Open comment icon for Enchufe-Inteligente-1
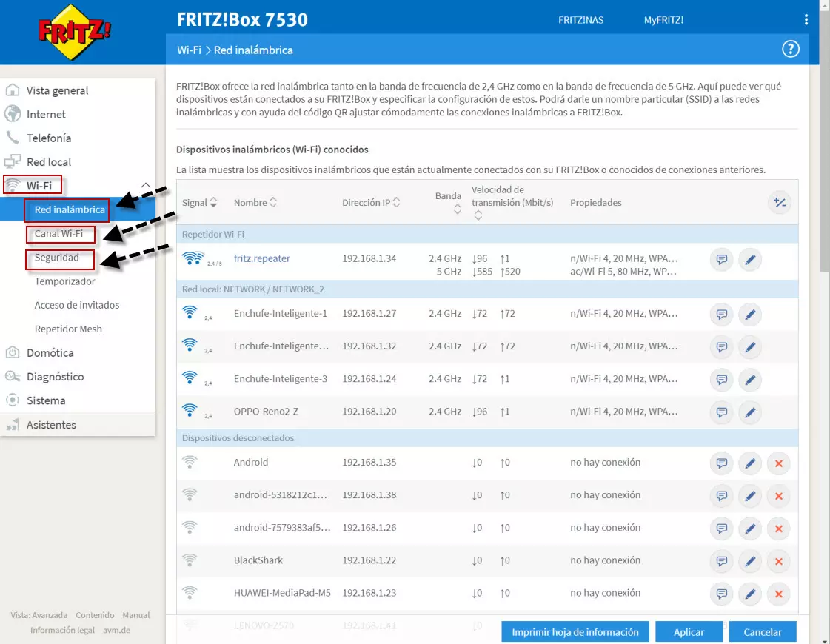 coord(721,315)
